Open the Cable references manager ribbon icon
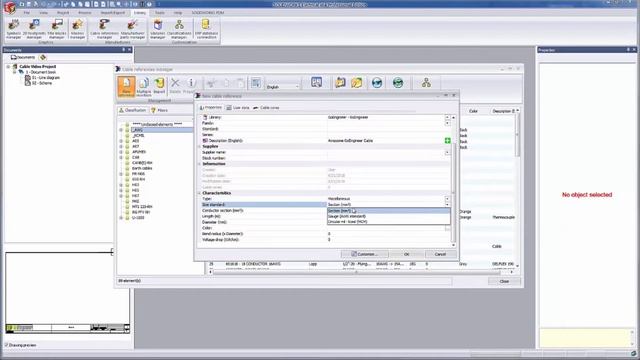Image resolution: width=640 pixels, height=360 pixels. pos(104,29)
